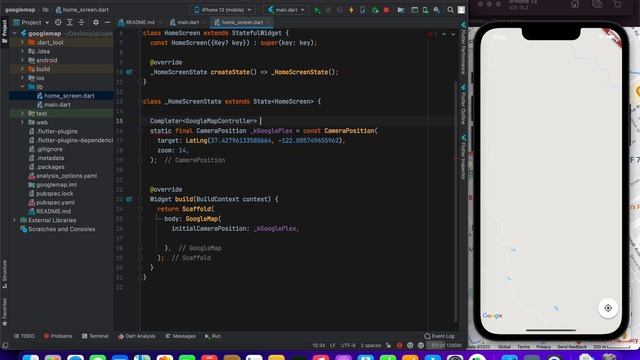640x360 pixels.
Task: Expand the android folder
Action: point(22,60)
